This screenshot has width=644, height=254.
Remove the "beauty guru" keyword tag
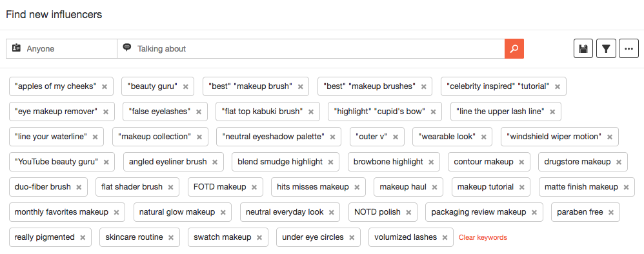coord(186,86)
